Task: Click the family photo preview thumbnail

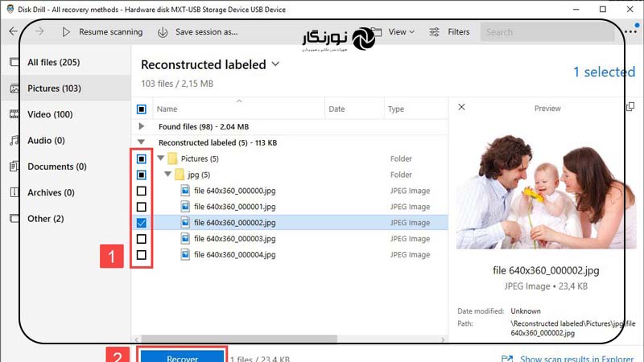Action: click(x=546, y=192)
